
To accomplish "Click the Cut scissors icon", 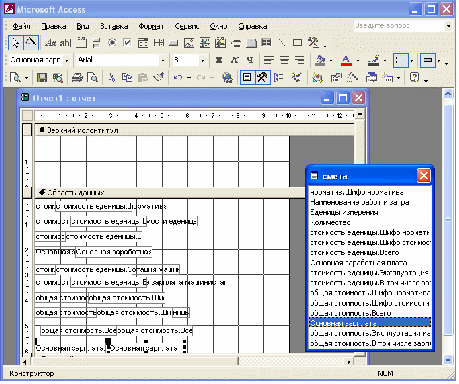I will point(112,78).
